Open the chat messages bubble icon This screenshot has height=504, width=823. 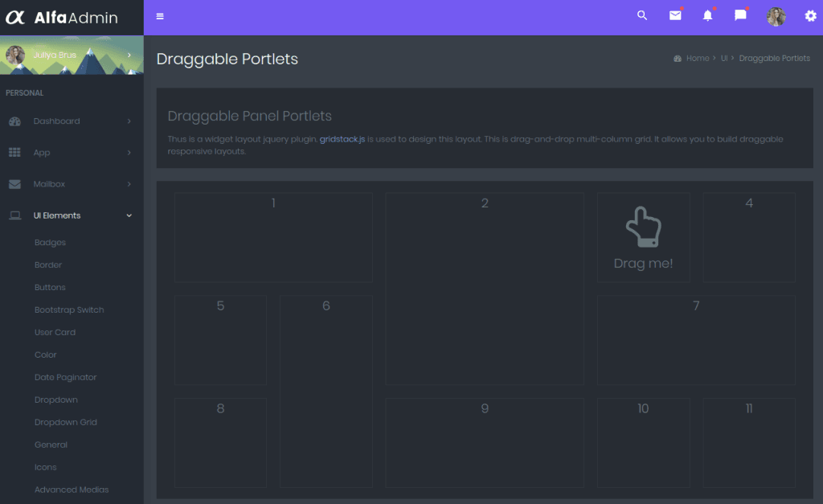pos(740,14)
